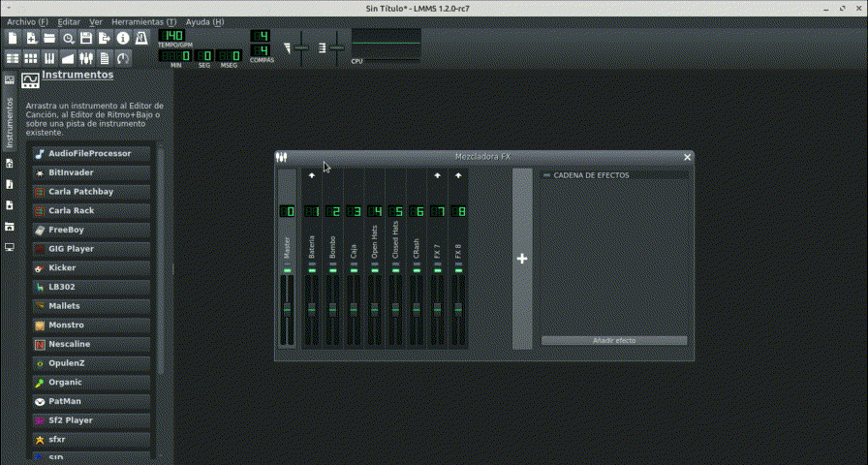The width and height of the screenshot is (868, 465).
Task: Show the Beat+Bassline Editor icon
Action: pos(32,57)
